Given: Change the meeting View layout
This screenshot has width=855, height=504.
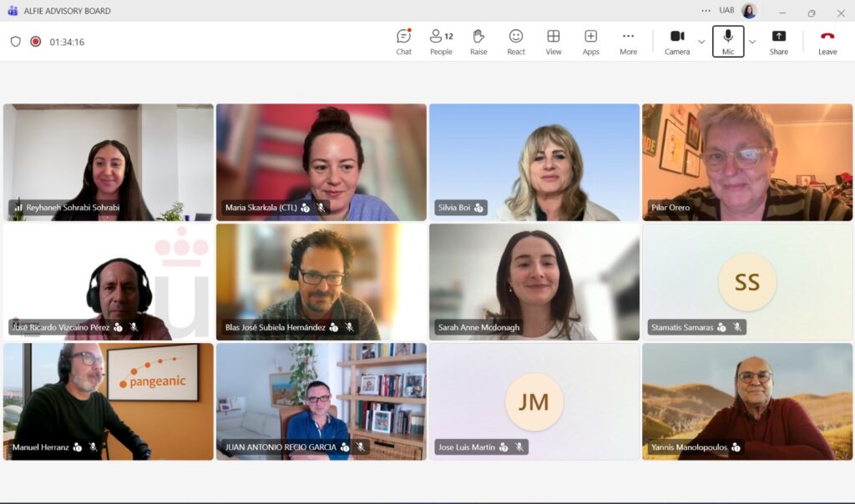Looking at the screenshot, I should tap(554, 41).
